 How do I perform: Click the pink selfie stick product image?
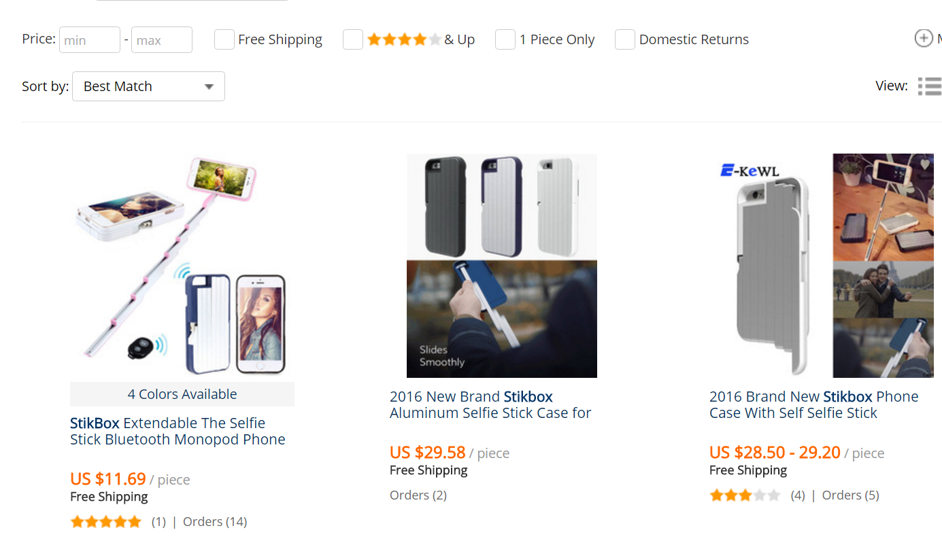(182, 265)
